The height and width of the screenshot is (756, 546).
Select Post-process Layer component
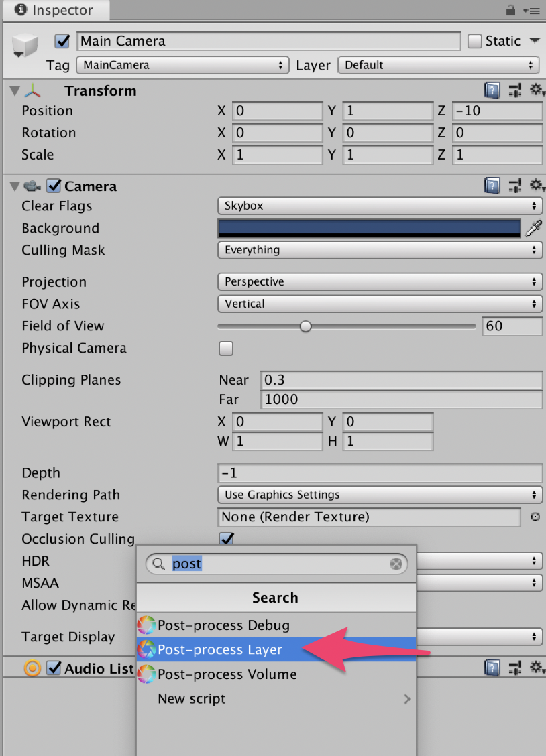click(276, 649)
